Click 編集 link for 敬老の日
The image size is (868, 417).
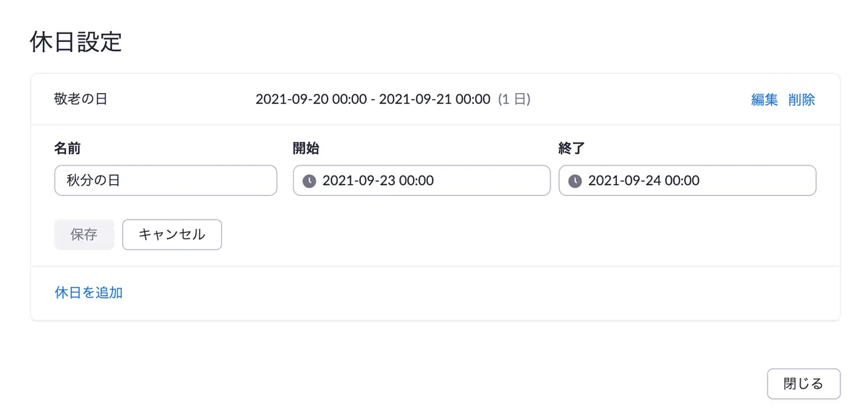tap(764, 100)
